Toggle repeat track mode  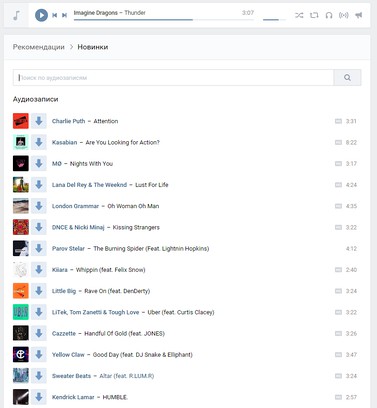point(314,15)
